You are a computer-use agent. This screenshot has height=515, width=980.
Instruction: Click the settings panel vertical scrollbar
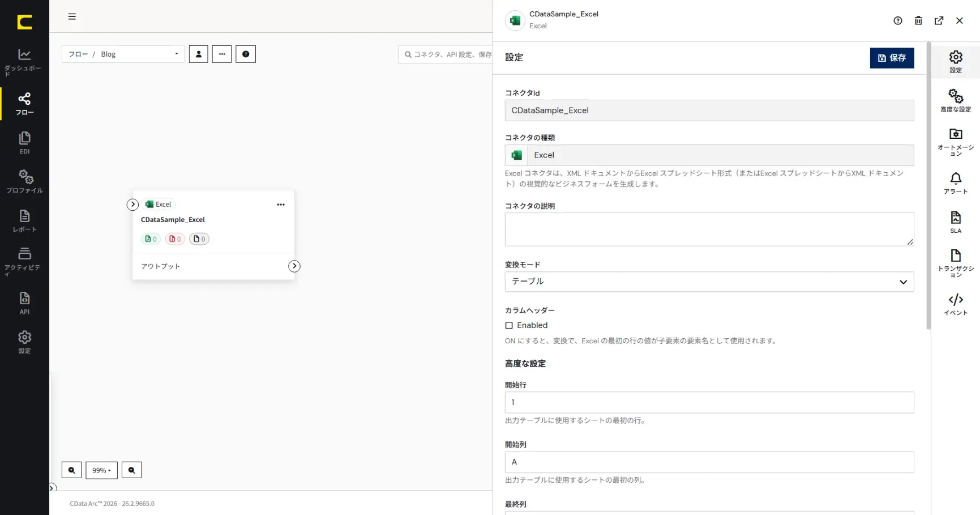tap(928, 185)
